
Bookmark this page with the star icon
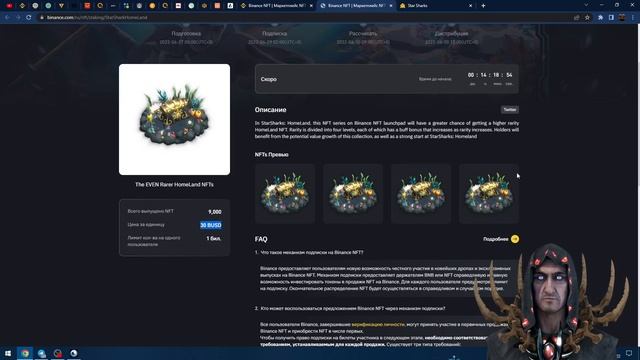(x=587, y=18)
